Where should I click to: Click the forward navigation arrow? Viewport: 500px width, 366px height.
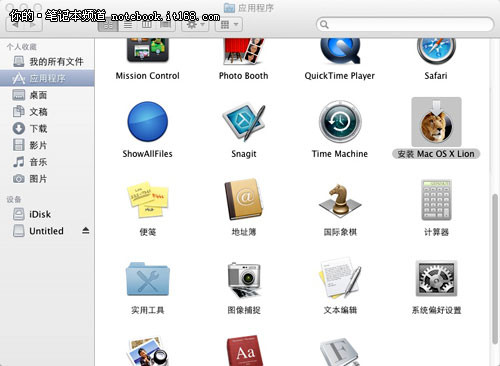(x=33, y=25)
